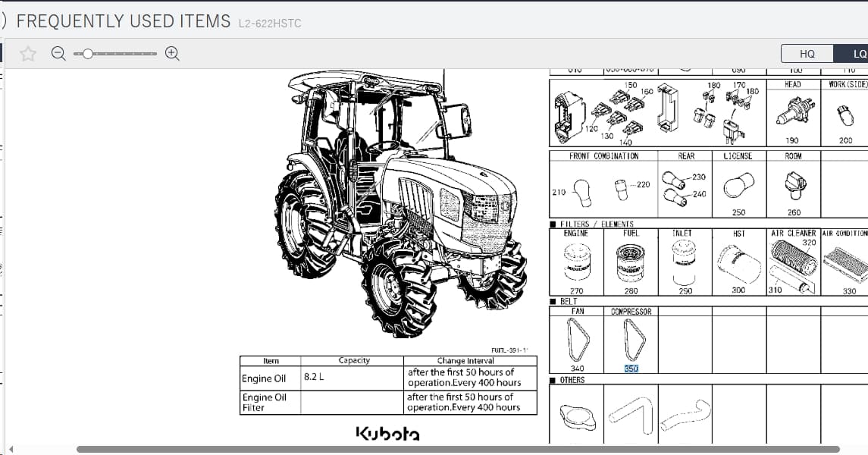This screenshot has width=868, height=455.
Task: Select front combination bulb 210
Action: (x=581, y=192)
